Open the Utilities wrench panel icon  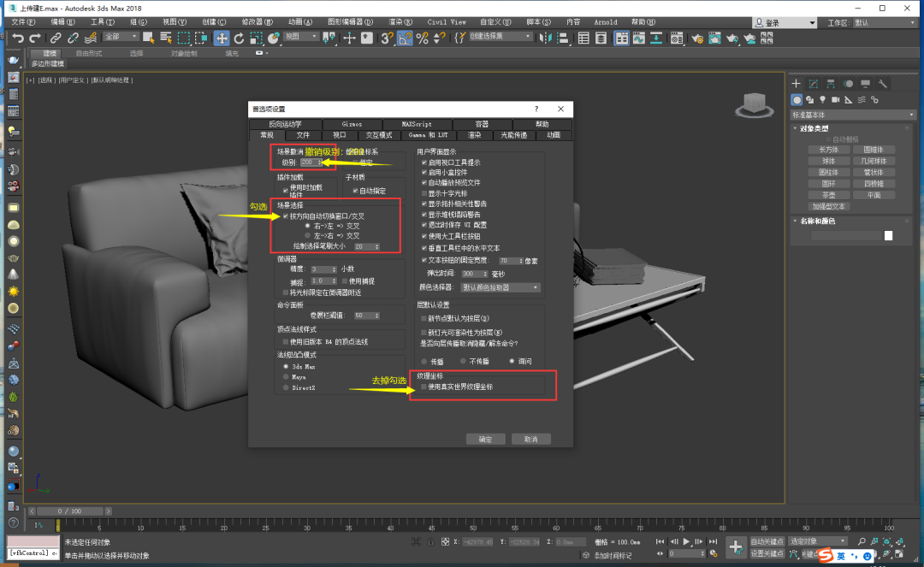tap(882, 84)
